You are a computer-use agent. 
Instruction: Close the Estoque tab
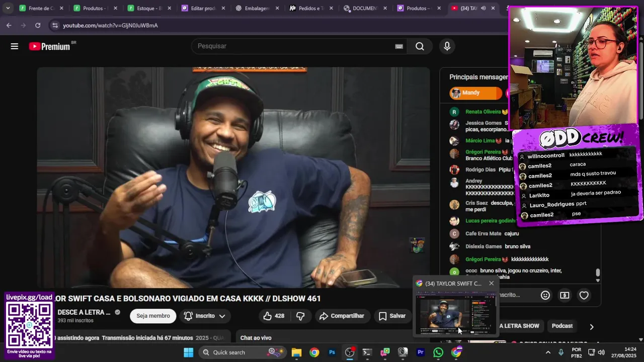coord(169,9)
